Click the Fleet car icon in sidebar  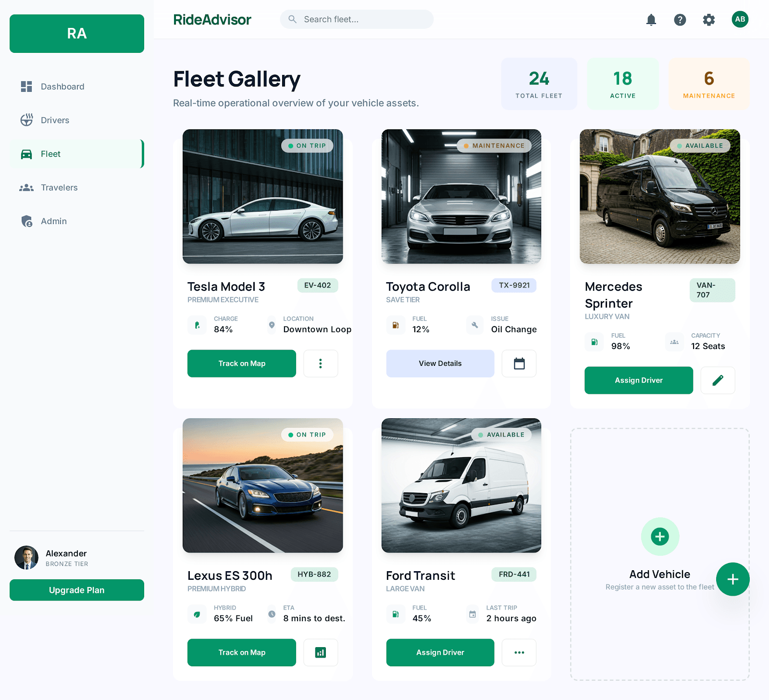[x=26, y=154]
